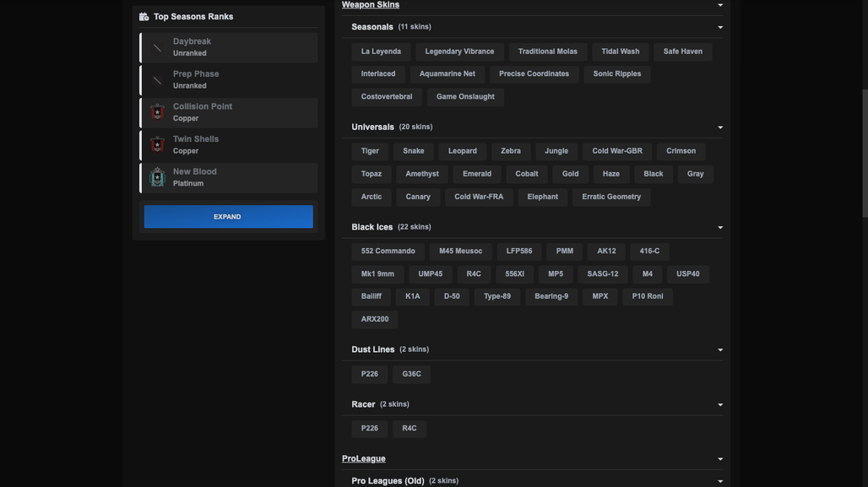Click the Cold War-FRA skin tag

[x=479, y=197]
